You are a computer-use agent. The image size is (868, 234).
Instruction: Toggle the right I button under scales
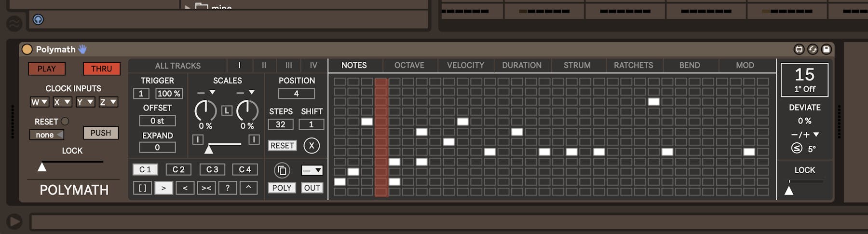tap(254, 139)
